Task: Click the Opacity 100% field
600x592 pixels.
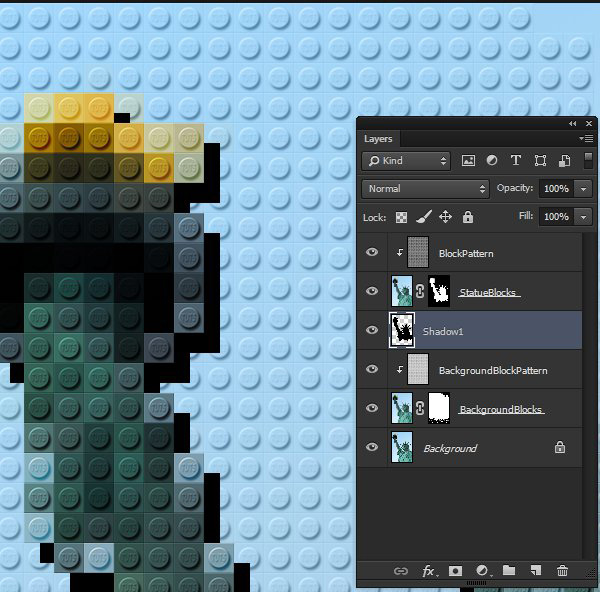Action: click(x=556, y=189)
